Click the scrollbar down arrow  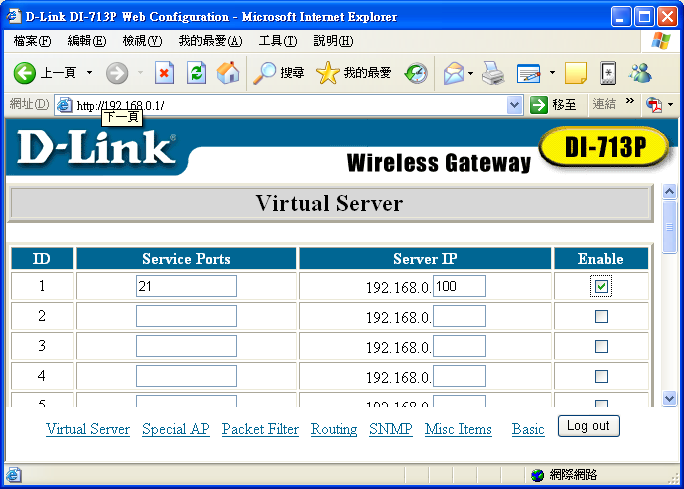click(669, 398)
